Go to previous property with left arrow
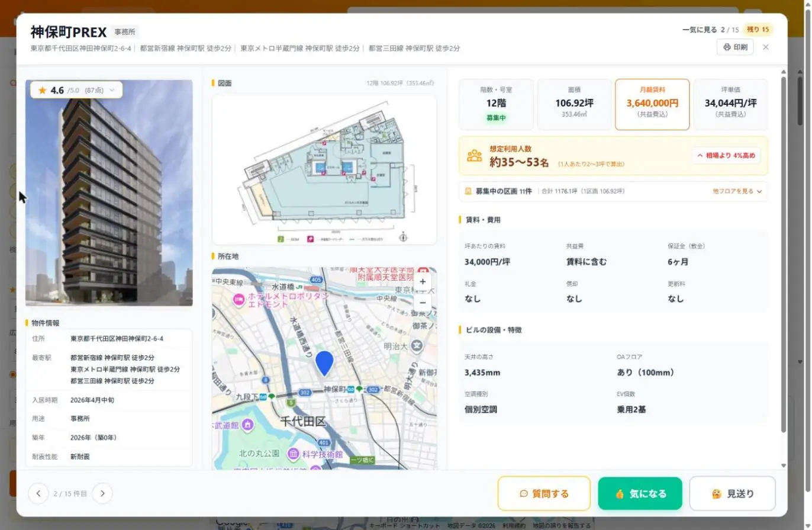812x530 pixels. (38, 493)
